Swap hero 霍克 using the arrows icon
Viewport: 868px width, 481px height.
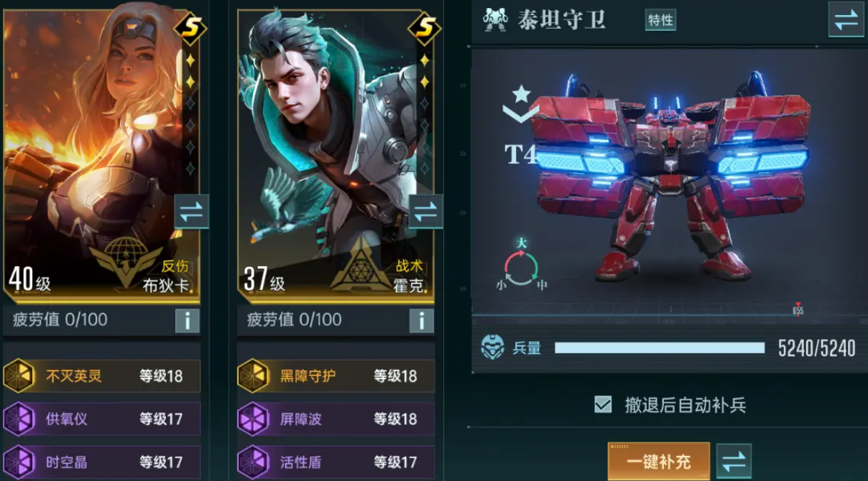425,212
